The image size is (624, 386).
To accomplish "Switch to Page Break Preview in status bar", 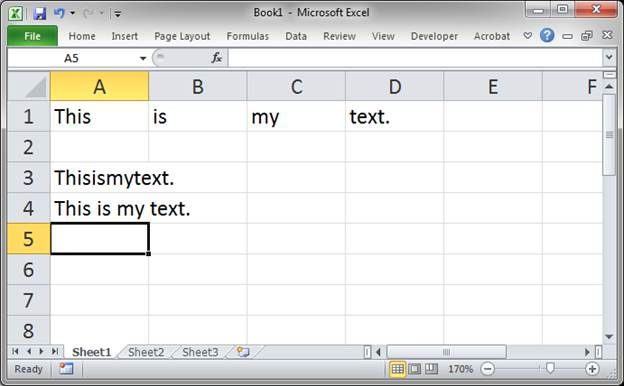I will pyautogui.click(x=431, y=369).
